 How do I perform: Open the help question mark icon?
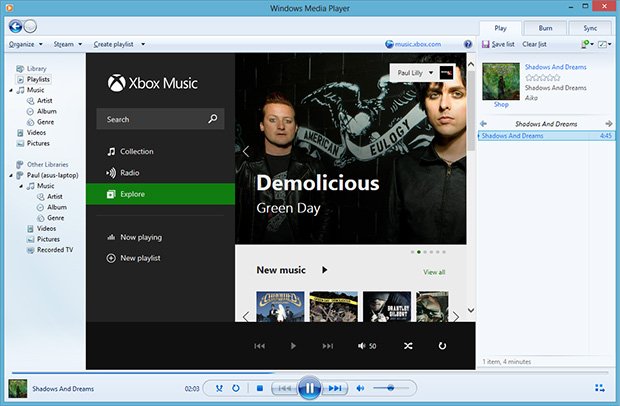(468, 44)
